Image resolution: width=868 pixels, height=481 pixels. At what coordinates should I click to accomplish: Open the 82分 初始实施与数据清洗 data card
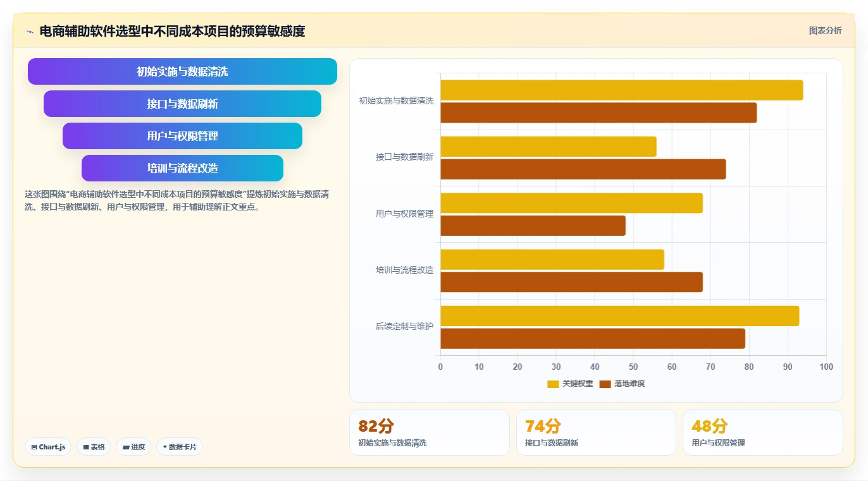(430, 432)
